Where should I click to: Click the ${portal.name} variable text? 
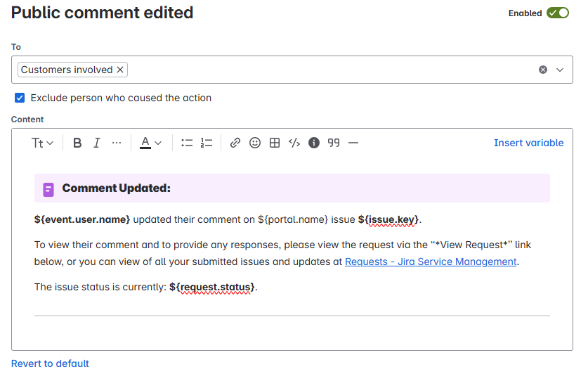point(293,219)
